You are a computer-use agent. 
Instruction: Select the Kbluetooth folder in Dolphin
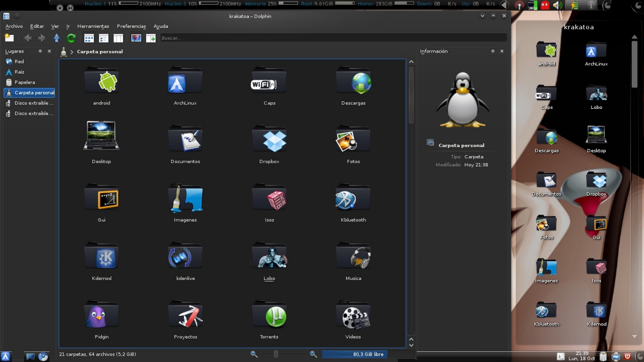(353, 203)
